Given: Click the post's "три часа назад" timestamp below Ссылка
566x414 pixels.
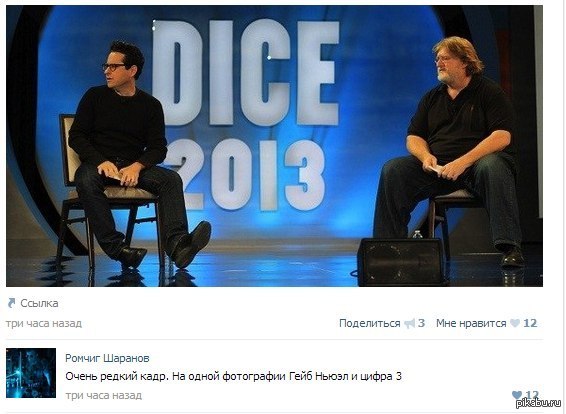Looking at the screenshot, I should 44,323.
